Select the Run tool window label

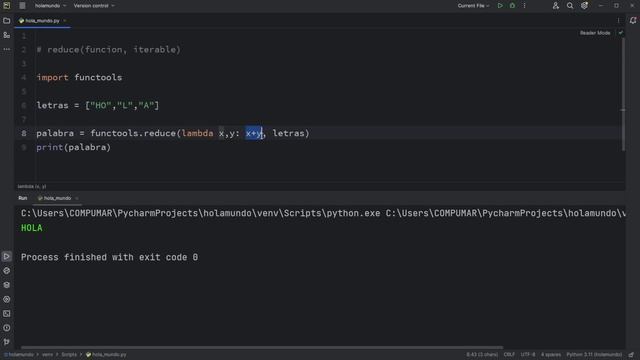pyautogui.click(x=23, y=198)
